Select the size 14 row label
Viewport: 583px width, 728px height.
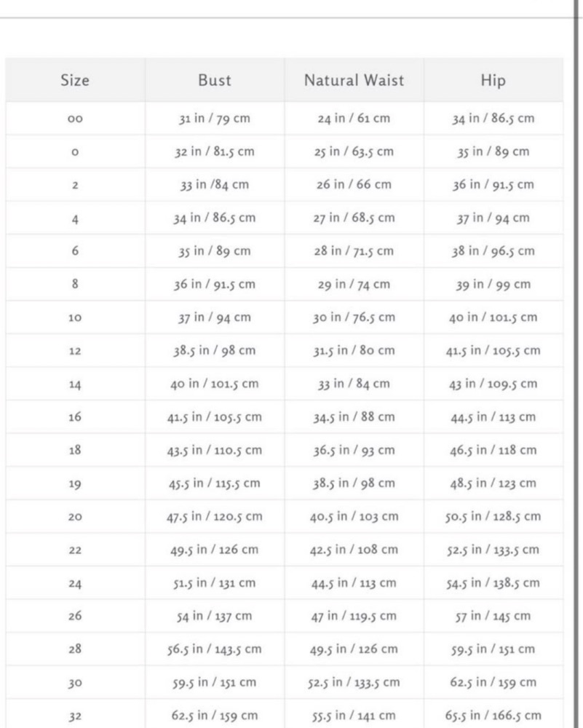[x=75, y=384]
